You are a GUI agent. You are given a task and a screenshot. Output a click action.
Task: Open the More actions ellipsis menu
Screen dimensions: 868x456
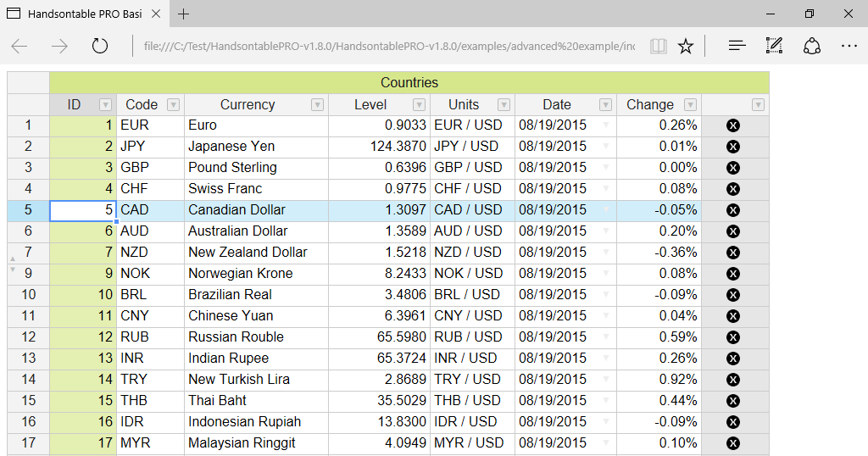849,46
